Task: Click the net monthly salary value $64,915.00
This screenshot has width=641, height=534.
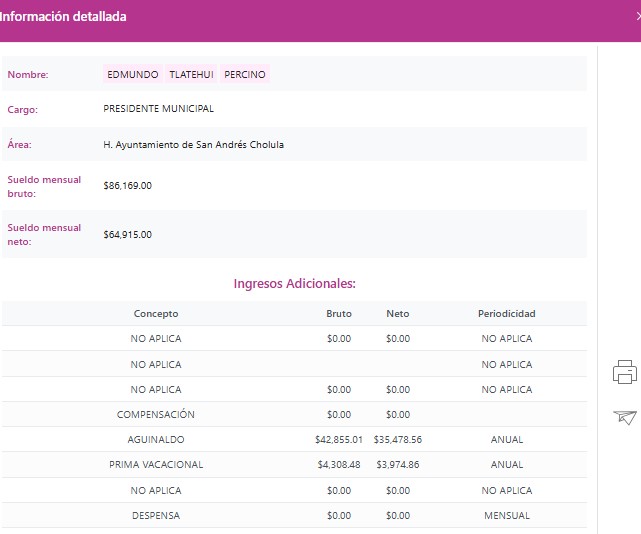Action: (127, 235)
